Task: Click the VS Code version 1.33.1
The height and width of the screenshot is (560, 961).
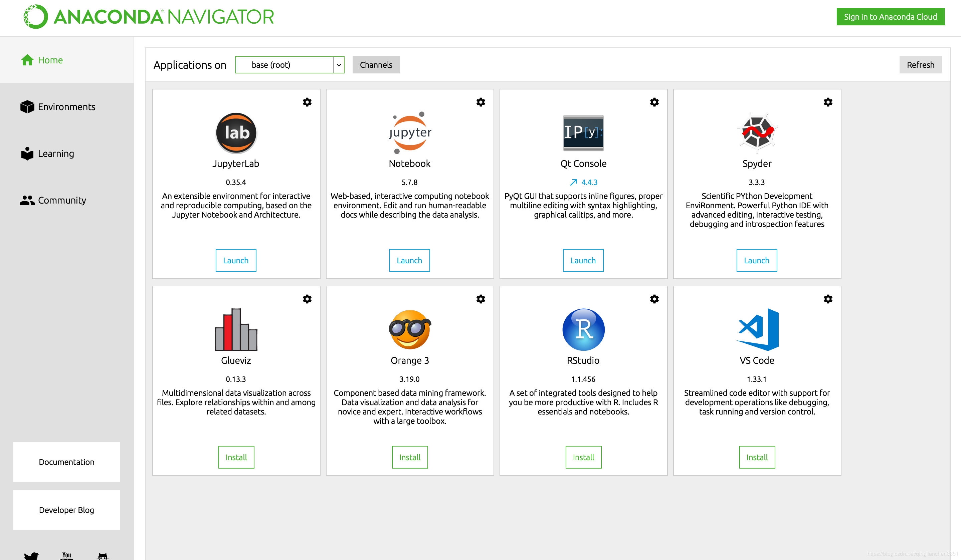Action: 757,379
